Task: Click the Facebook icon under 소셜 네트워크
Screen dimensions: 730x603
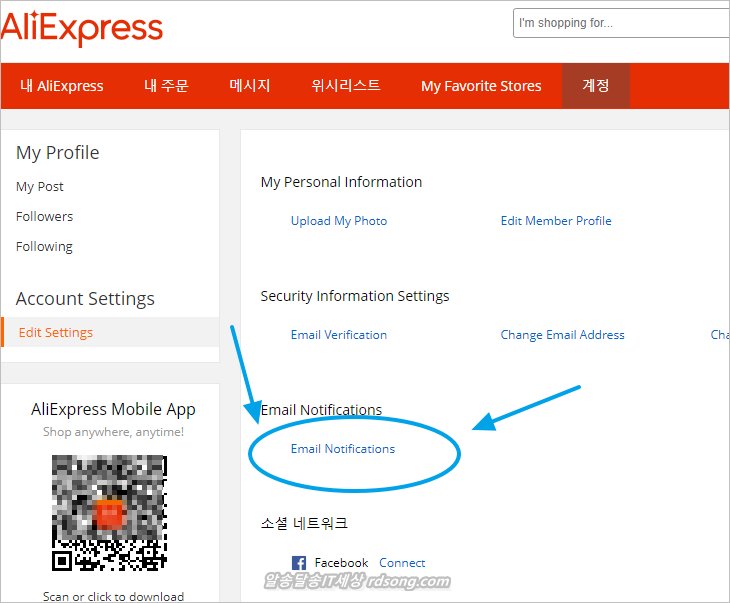Action: tap(298, 563)
